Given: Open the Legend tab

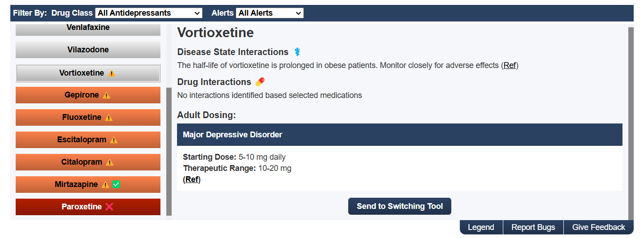Looking at the screenshot, I should coord(481,227).
